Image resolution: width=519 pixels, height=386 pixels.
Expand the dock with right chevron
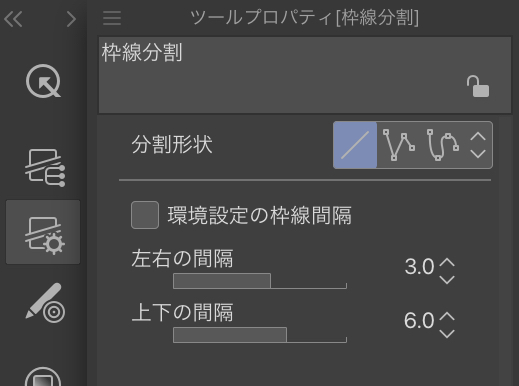(71, 19)
